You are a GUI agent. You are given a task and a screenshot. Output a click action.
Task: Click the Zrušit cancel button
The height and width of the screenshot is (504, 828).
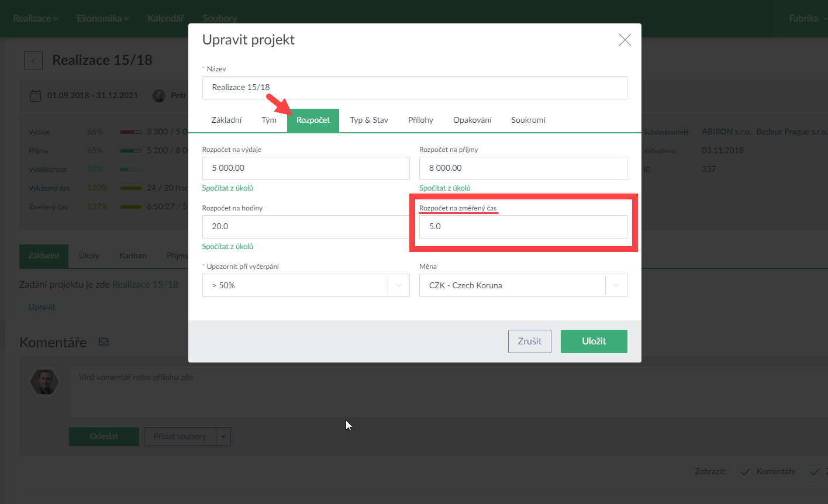click(529, 341)
